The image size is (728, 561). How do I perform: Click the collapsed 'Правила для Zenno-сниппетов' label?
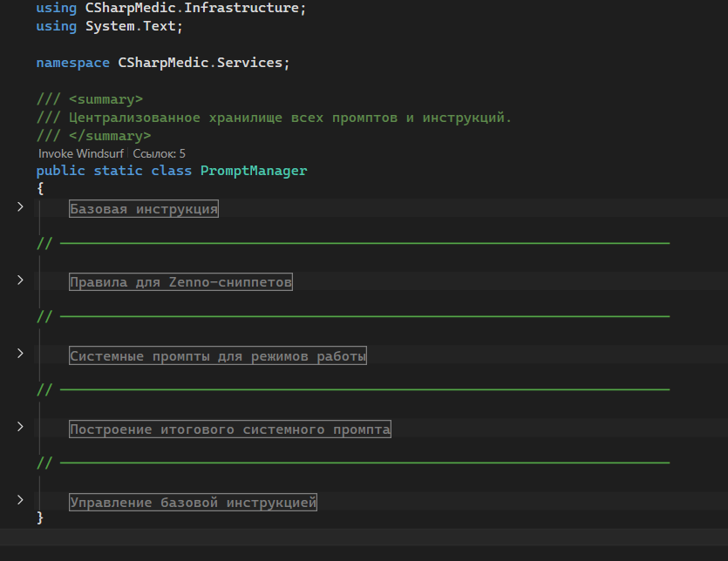[x=180, y=282]
